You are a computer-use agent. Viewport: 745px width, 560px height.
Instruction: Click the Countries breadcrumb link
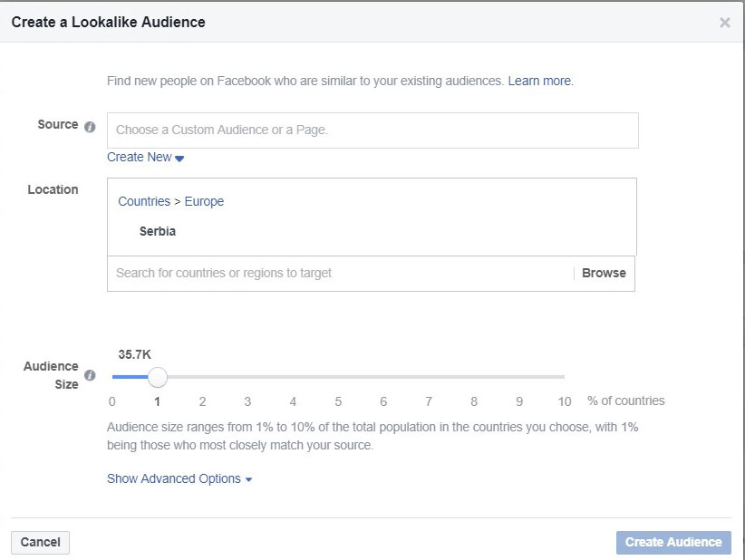144,201
